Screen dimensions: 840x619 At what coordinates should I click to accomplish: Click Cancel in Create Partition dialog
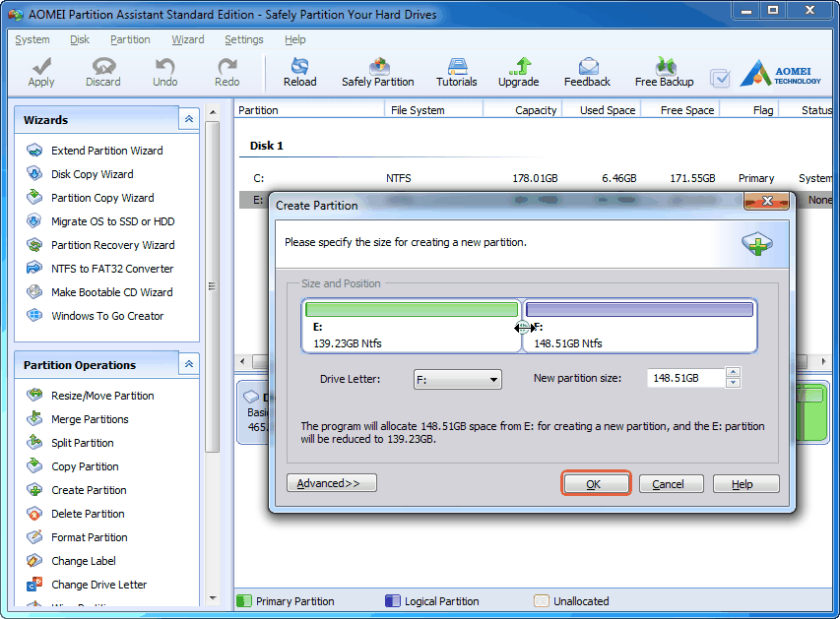coord(671,483)
